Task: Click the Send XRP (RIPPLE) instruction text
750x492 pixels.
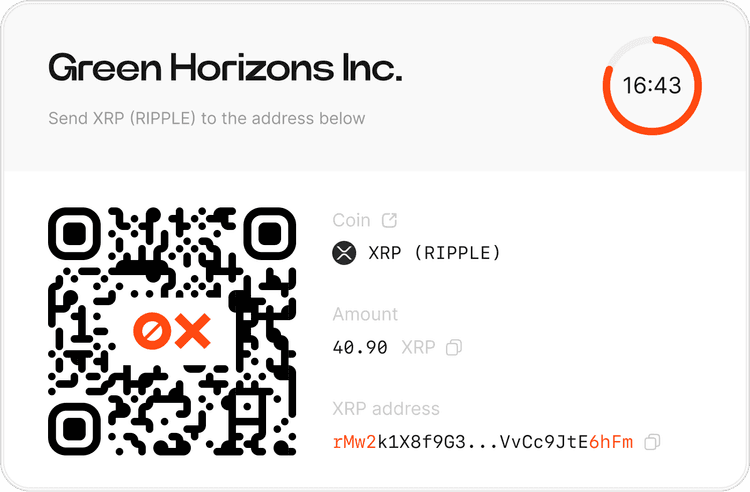Action: [x=207, y=118]
